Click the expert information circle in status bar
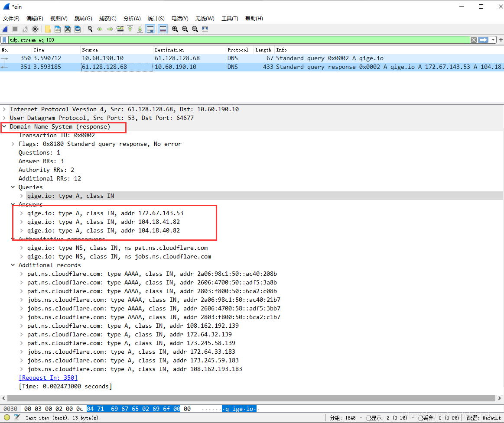 (7, 417)
